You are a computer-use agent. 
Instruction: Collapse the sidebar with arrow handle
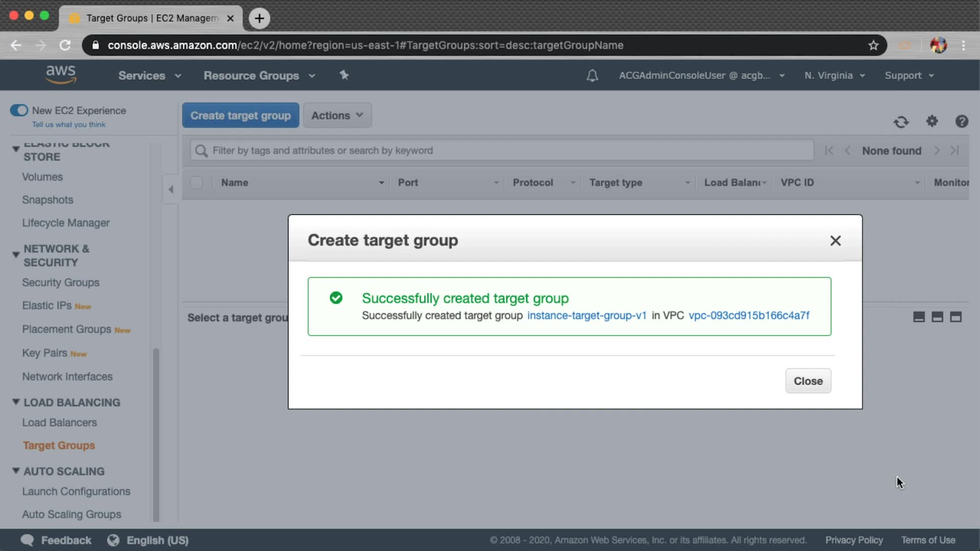[x=171, y=189]
